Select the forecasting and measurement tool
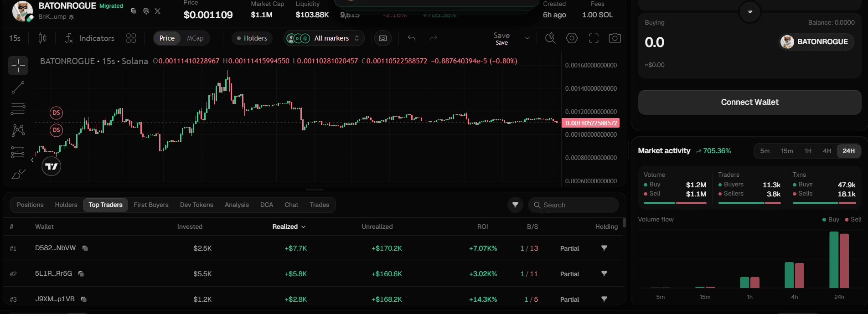The width and height of the screenshot is (868, 314). (x=18, y=152)
